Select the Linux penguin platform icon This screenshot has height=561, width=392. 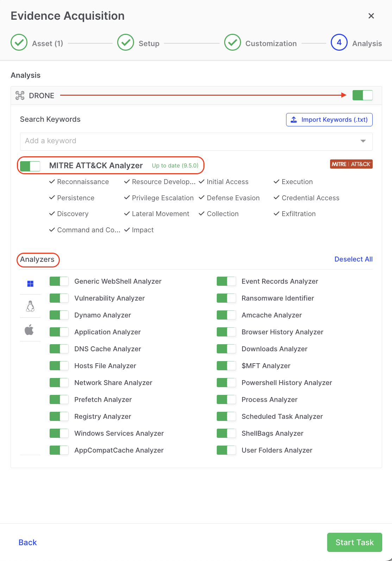(x=30, y=306)
